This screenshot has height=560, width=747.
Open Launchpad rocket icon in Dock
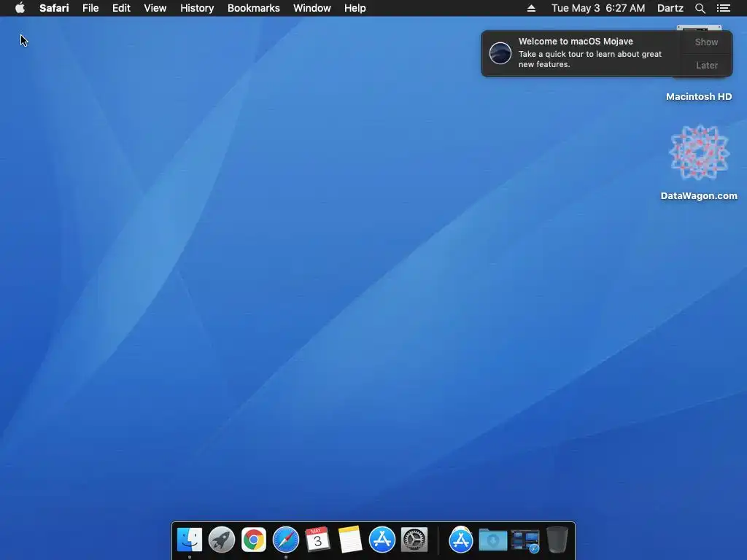point(222,540)
